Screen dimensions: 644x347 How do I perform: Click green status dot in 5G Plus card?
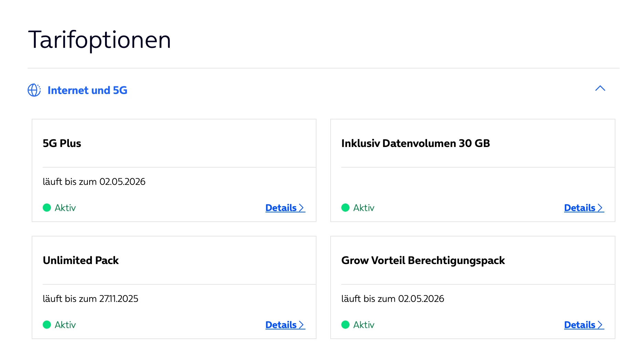point(47,208)
